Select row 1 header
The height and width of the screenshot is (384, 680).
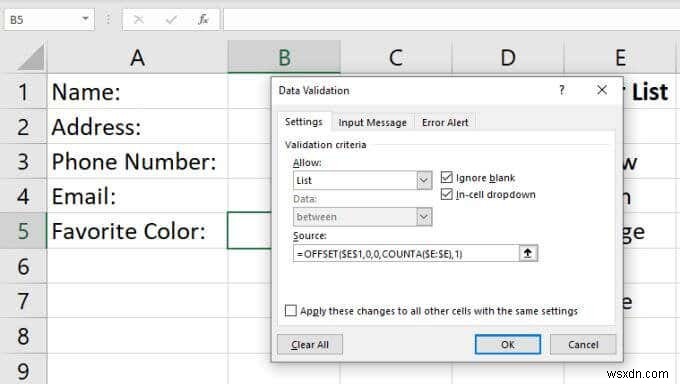[x=23, y=92]
